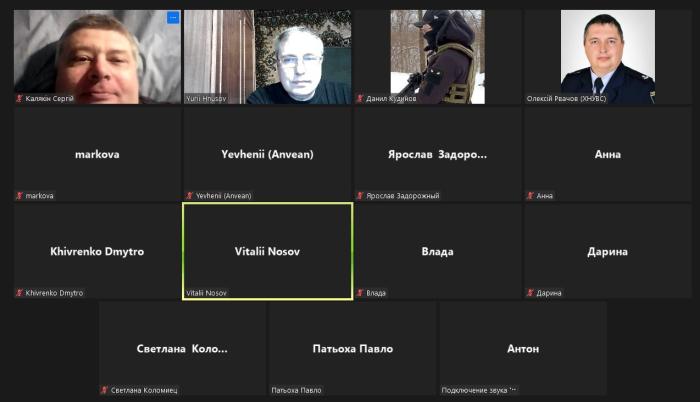Screen dimensions: 700x402
Task: Select the large Антон participant tile
Action: click(523, 348)
